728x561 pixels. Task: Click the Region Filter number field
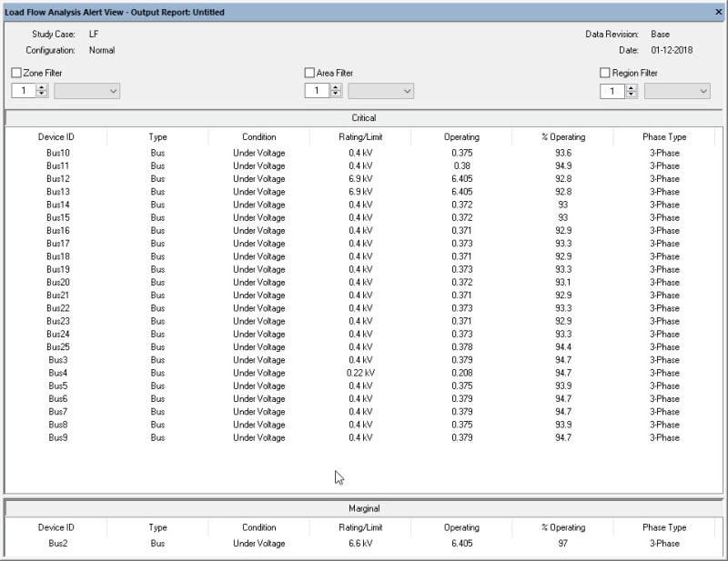tap(612, 91)
